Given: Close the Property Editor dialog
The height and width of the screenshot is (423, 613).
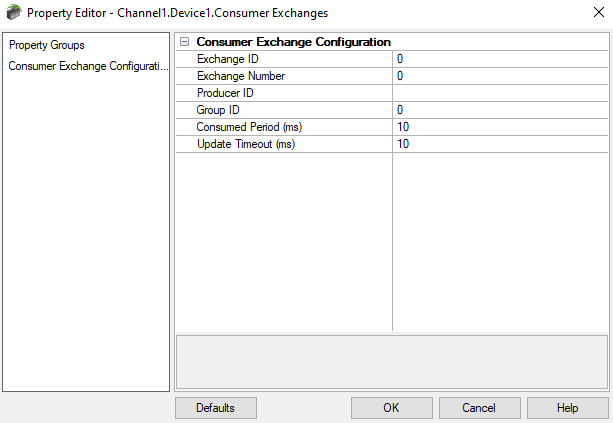Looking at the screenshot, I should point(590,13).
